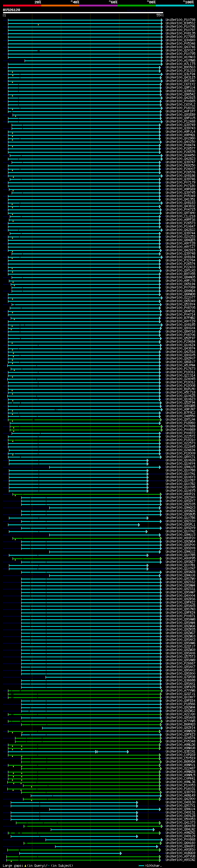Select the query name AV526128
Screen dimensions: 197x868
click(x=11, y=10)
